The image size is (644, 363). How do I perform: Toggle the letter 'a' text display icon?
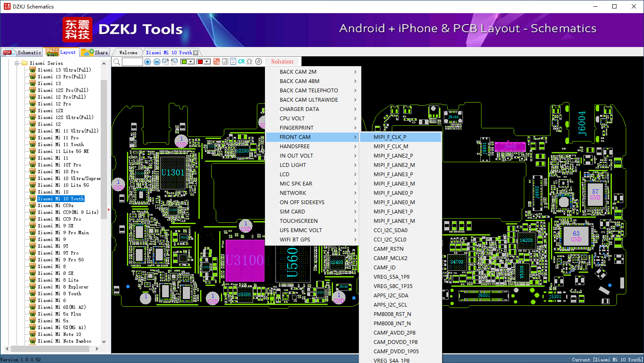click(x=225, y=62)
